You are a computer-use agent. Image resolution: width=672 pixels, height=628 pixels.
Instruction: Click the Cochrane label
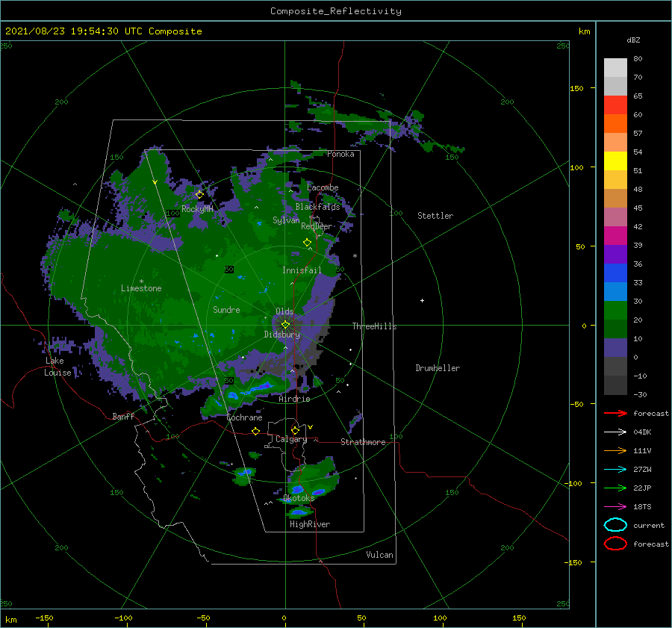click(x=244, y=417)
